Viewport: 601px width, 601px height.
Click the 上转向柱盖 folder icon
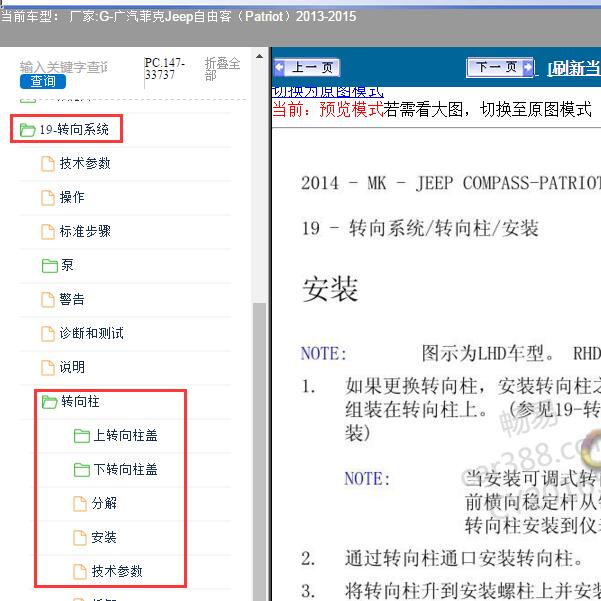[82, 436]
